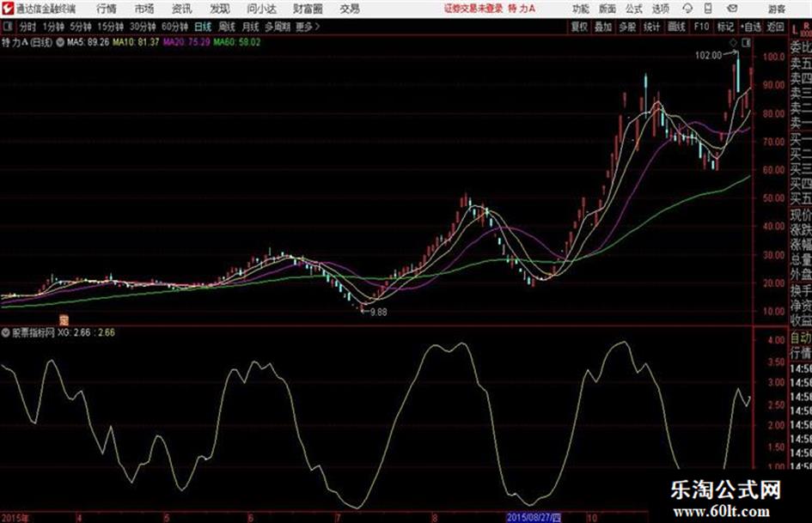Open the 公式 menu
The height and width of the screenshot is (523, 812).
634,9
